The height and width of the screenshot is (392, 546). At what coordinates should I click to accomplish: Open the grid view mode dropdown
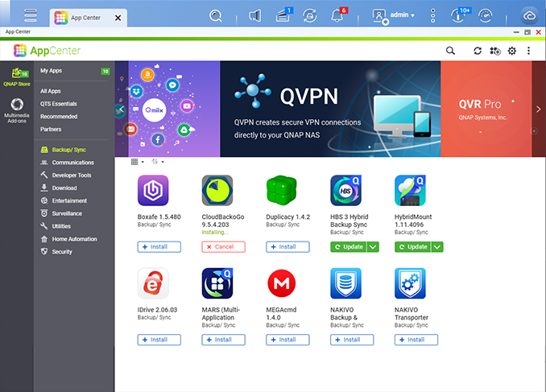tap(137, 162)
